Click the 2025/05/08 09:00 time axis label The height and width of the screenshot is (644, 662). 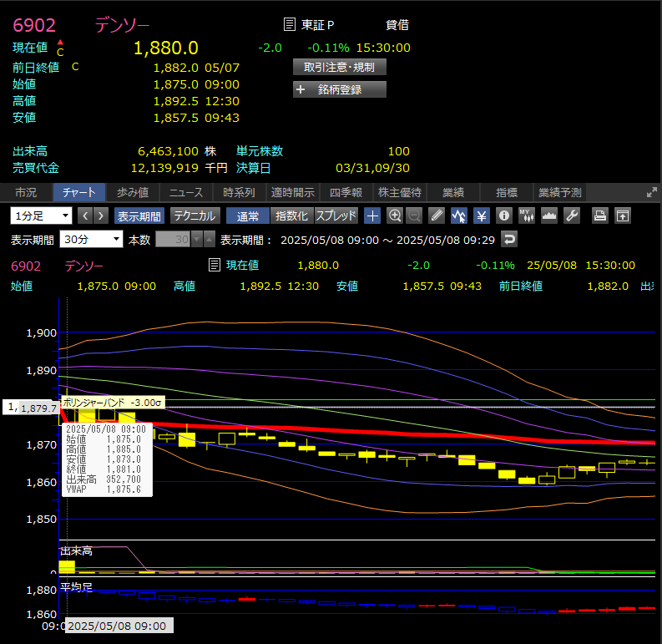pyautogui.click(x=118, y=626)
